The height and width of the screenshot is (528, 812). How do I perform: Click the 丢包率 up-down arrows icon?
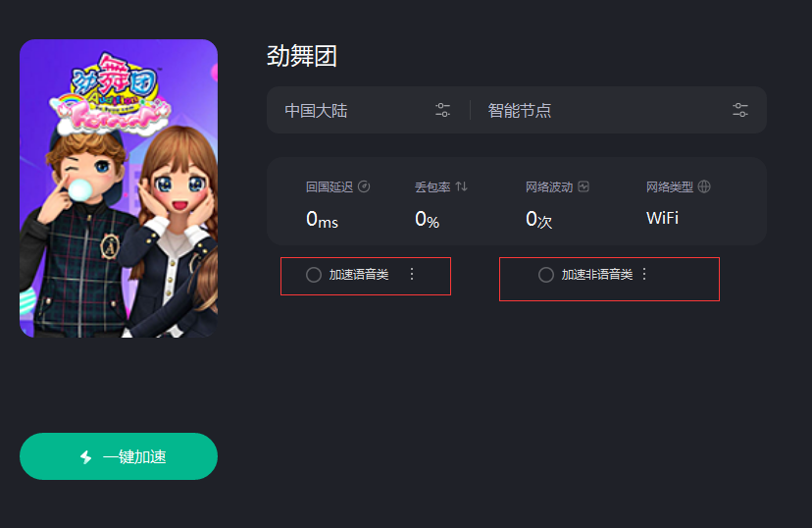click(462, 186)
